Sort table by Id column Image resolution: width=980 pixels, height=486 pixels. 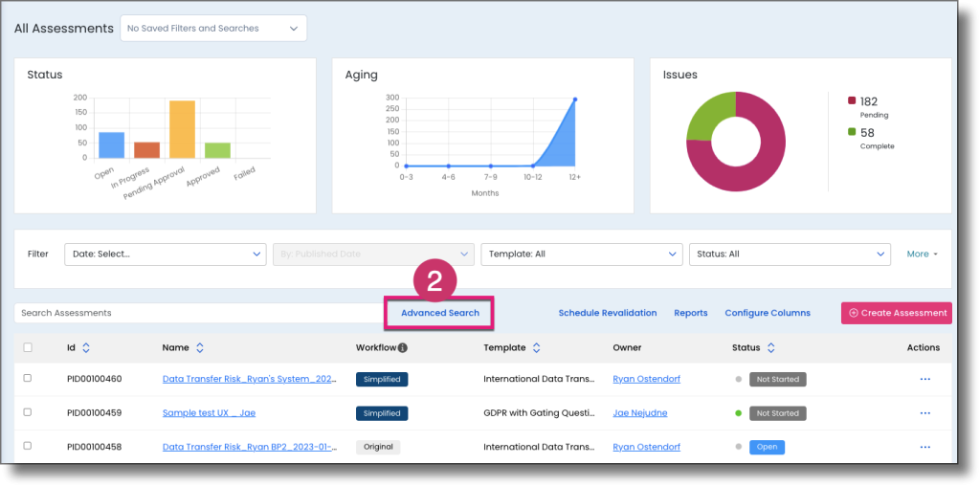(x=86, y=348)
